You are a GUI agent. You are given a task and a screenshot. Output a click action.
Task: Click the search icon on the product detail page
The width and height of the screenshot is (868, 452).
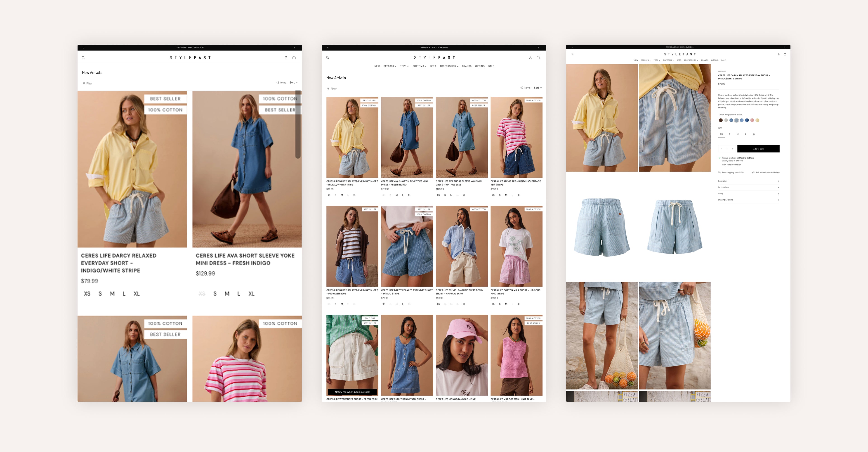point(573,54)
